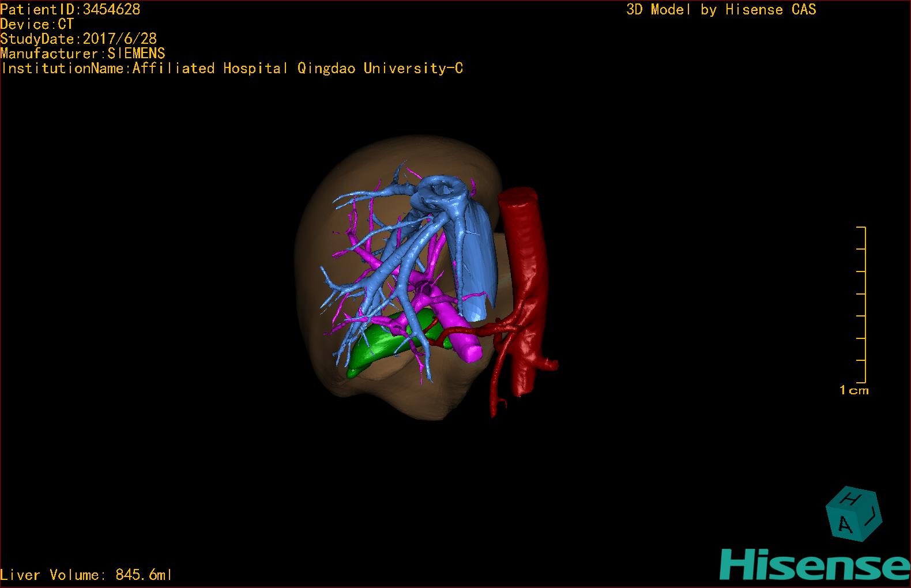Viewport: 911px width, 588px height.
Task: Click the InstitutionName Affiliated Hospital text
Action: [x=232, y=69]
